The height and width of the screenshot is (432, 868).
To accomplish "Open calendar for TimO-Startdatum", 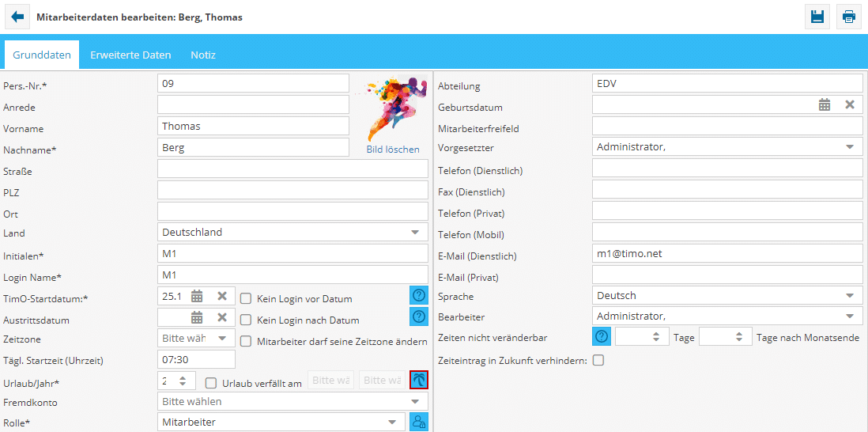I will (x=197, y=296).
